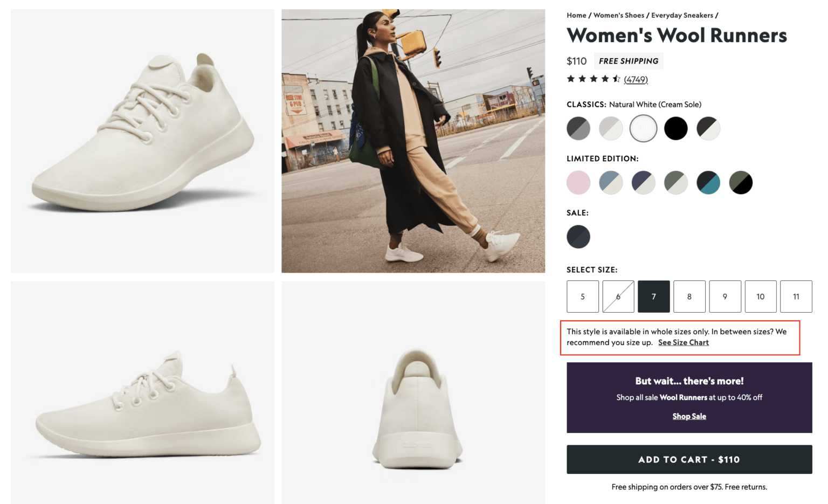Select the teal Limited Edition color option
This screenshot has width=828, height=504.
point(708,182)
